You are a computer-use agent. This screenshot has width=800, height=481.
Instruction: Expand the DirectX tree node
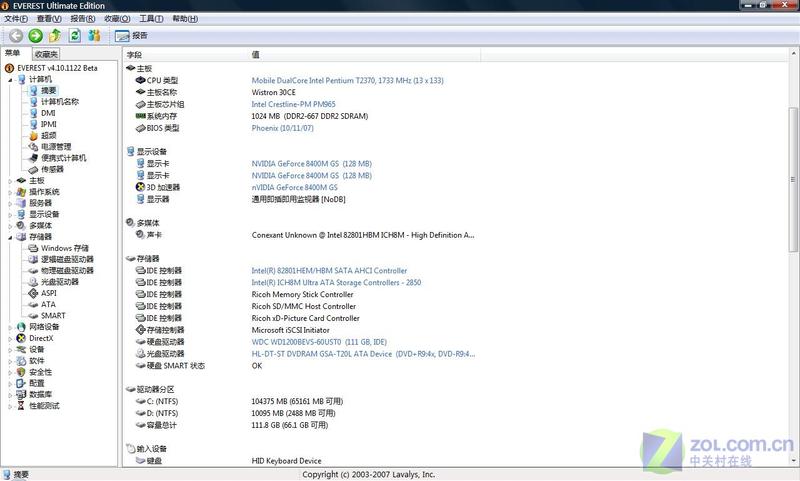click(10, 338)
